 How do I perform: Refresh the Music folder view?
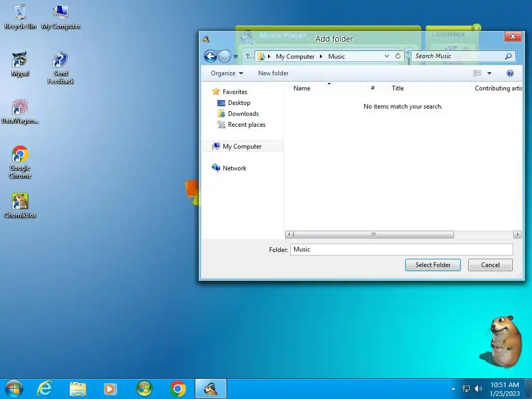[398, 56]
